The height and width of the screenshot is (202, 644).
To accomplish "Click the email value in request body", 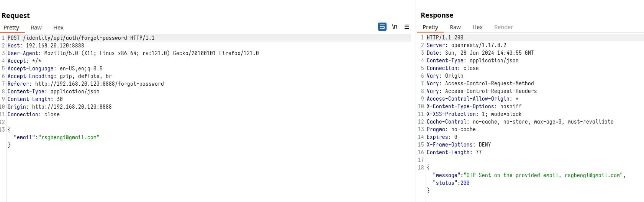I will pos(69,137).
